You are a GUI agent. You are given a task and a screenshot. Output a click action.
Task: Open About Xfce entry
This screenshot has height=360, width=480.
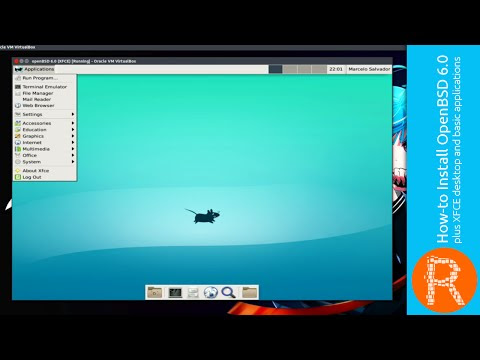point(45,171)
